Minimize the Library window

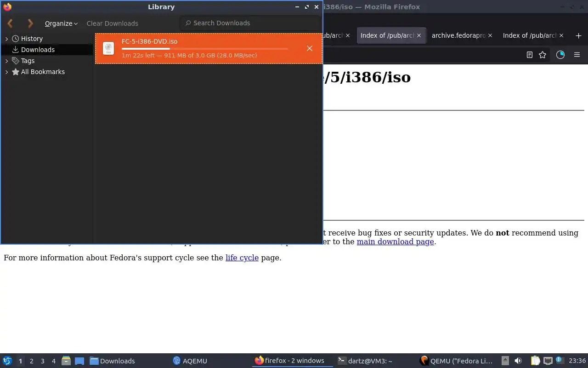(298, 7)
